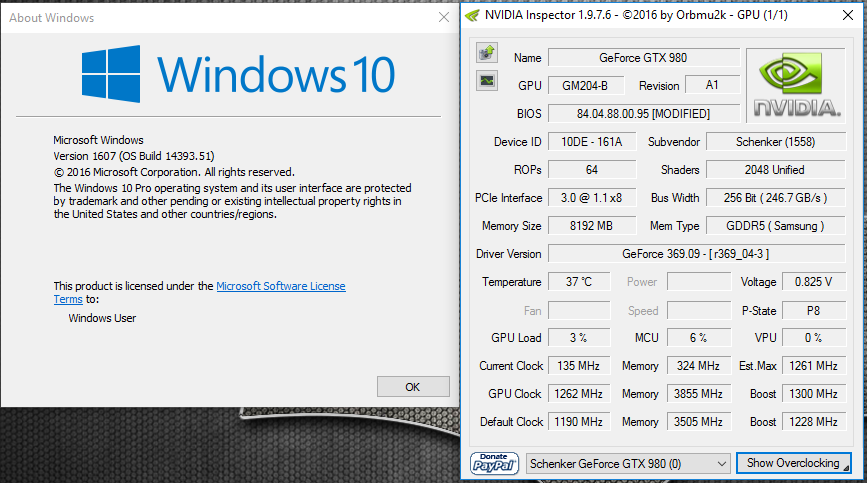
Task: Close the About Windows dialog
Action: coord(443,17)
